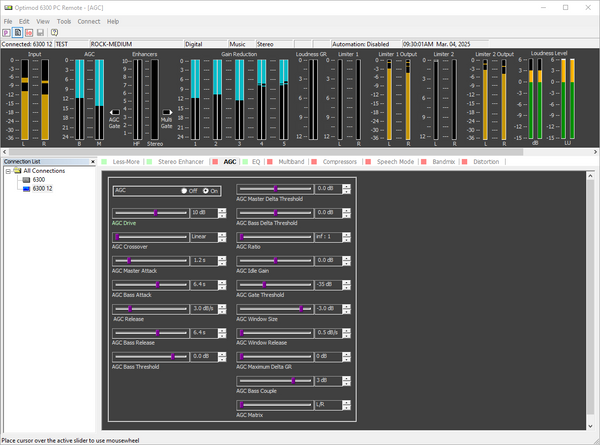Screen dimensions: 600x445
Task: Click the first toolbar icon with letter P
Action: pos(7,33)
